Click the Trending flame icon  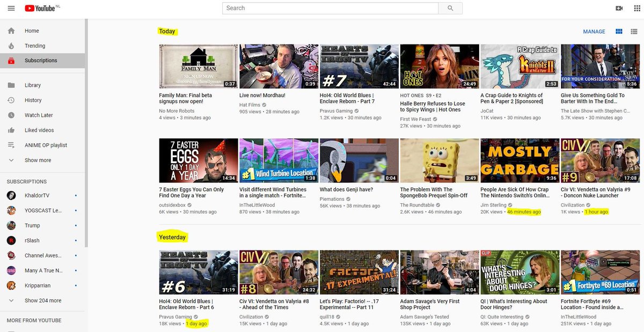coord(11,46)
